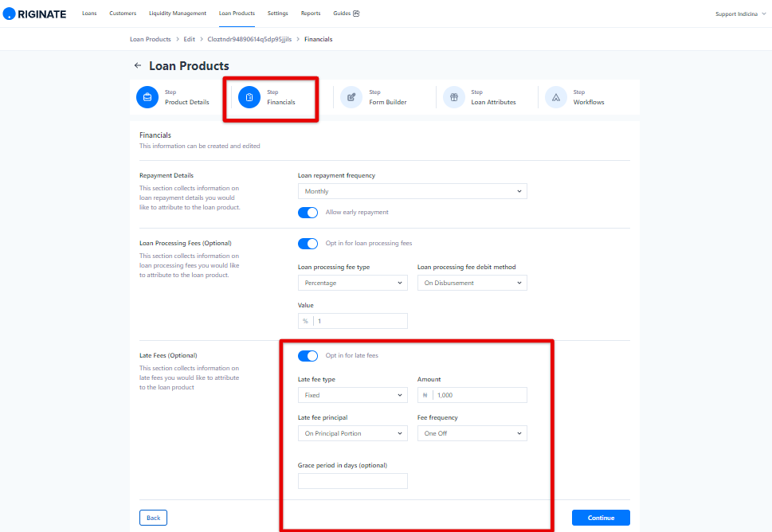
Task: Toggle off opt in for late fees
Action: click(x=308, y=356)
